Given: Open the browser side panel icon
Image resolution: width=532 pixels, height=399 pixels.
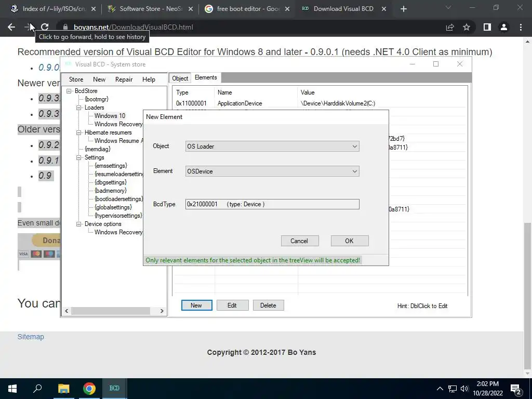Looking at the screenshot, I should pyautogui.click(x=487, y=27).
